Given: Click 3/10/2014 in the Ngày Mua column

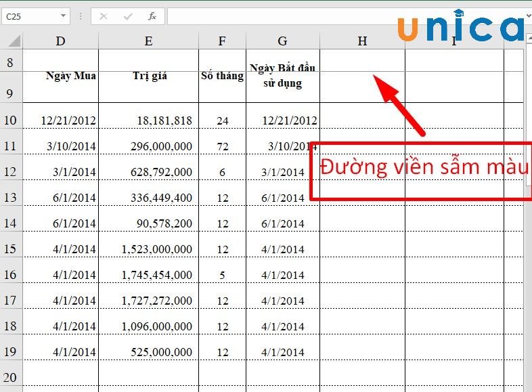Looking at the screenshot, I should pyautogui.click(x=60, y=141).
